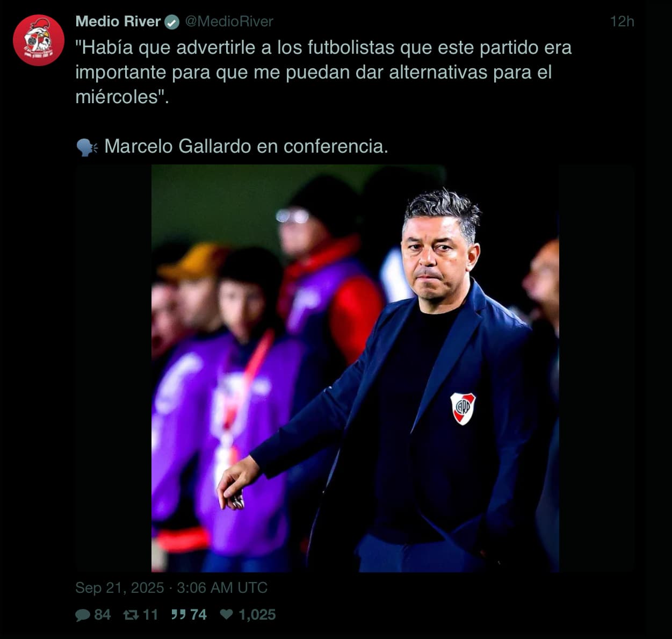
Task: Open the Sep 21, 2025 date link
Action: [x=119, y=587]
